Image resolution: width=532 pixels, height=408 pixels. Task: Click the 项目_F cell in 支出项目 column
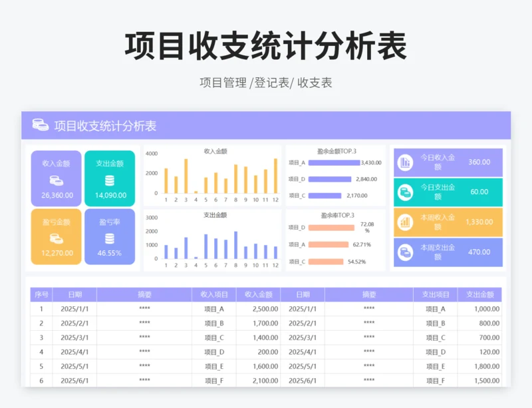click(436, 381)
